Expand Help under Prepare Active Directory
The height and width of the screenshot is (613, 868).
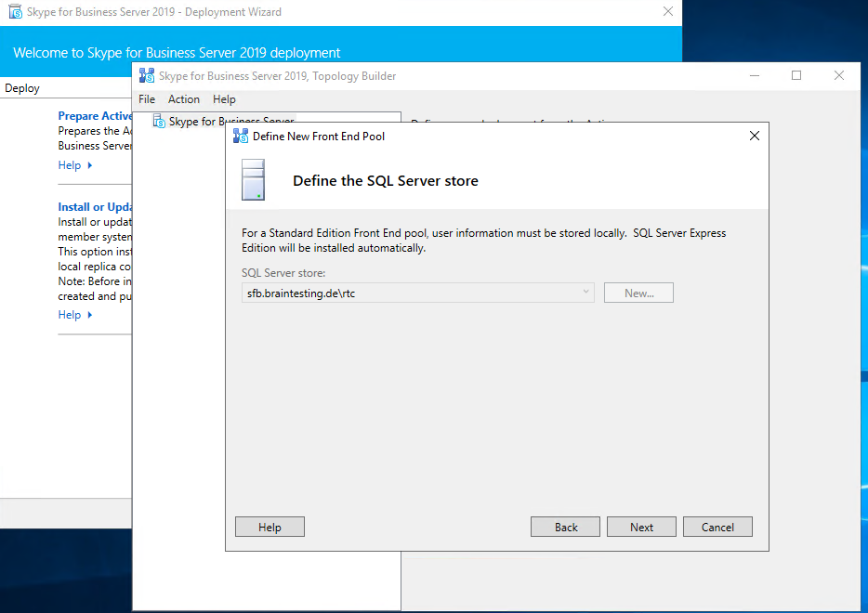(x=75, y=165)
